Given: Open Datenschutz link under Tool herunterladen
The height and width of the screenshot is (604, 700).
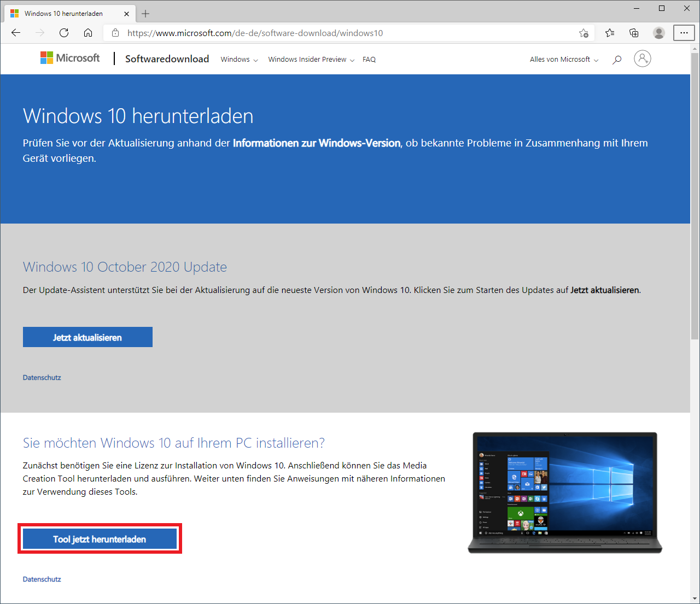Looking at the screenshot, I should [42, 579].
